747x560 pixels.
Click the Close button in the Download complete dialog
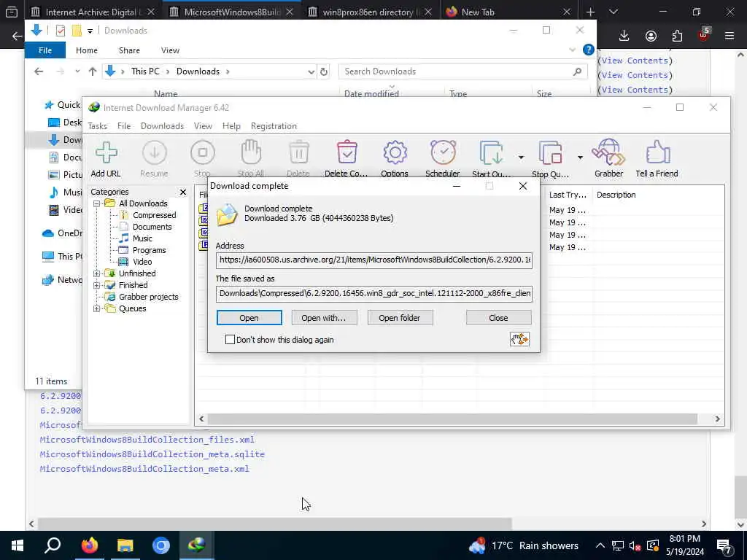point(498,318)
